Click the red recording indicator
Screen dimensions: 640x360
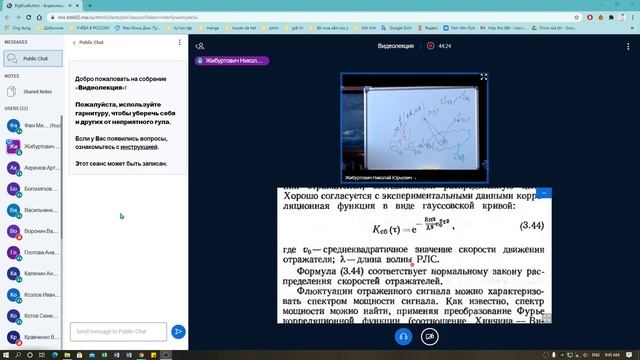(430, 46)
